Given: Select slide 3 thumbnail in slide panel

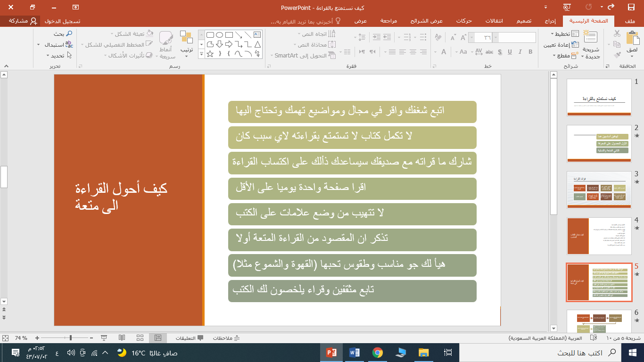Looking at the screenshot, I should (x=599, y=189).
